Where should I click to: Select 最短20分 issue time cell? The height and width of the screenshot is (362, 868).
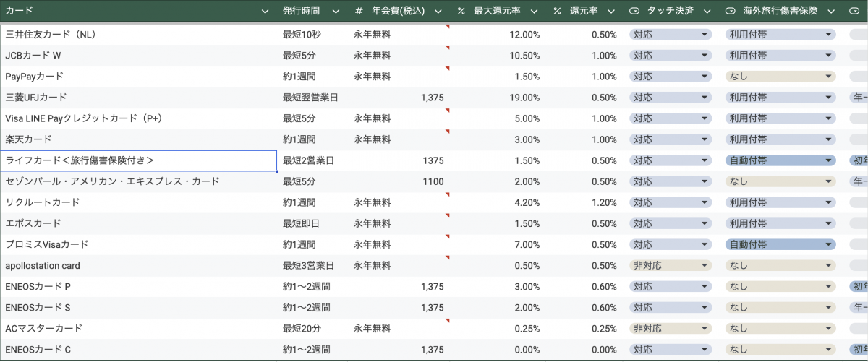click(x=312, y=328)
